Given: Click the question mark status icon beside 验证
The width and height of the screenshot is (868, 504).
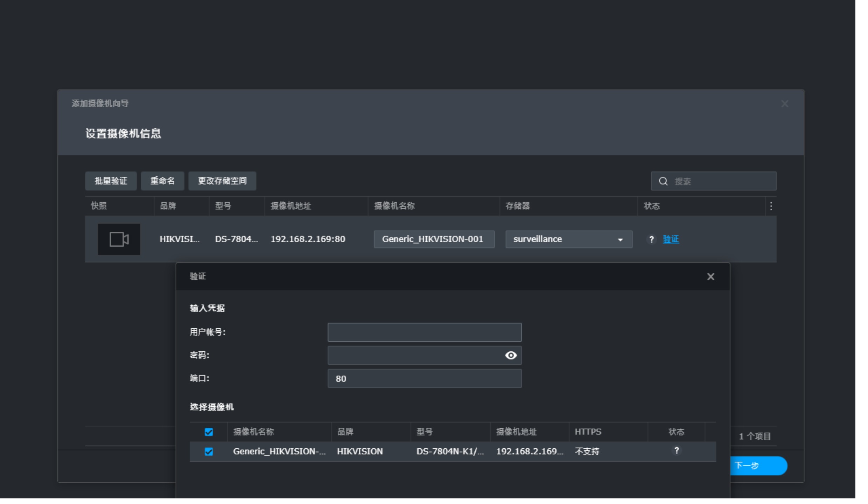Looking at the screenshot, I should [x=651, y=239].
